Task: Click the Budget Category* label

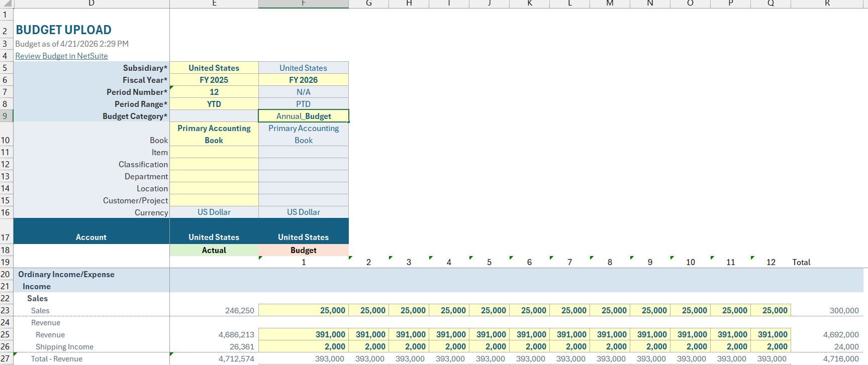Action: point(135,116)
